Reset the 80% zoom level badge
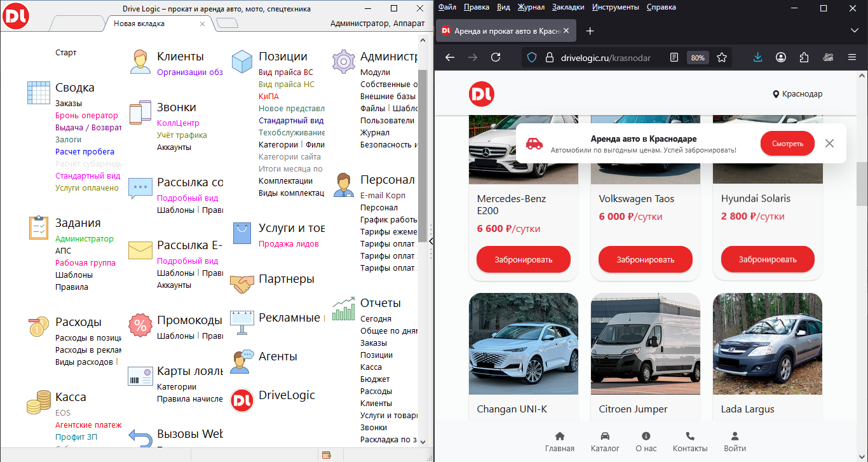The width and height of the screenshot is (868, 462). point(698,58)
